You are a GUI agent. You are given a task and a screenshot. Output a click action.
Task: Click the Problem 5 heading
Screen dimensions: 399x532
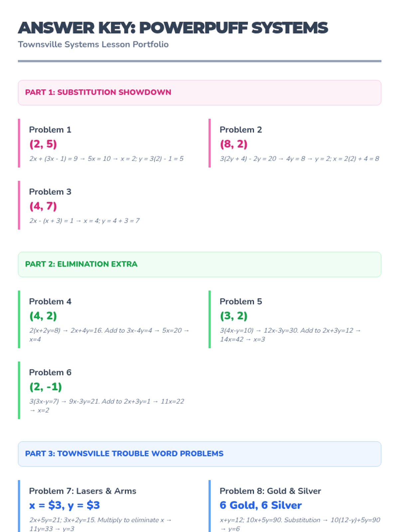tap(241, 302)
